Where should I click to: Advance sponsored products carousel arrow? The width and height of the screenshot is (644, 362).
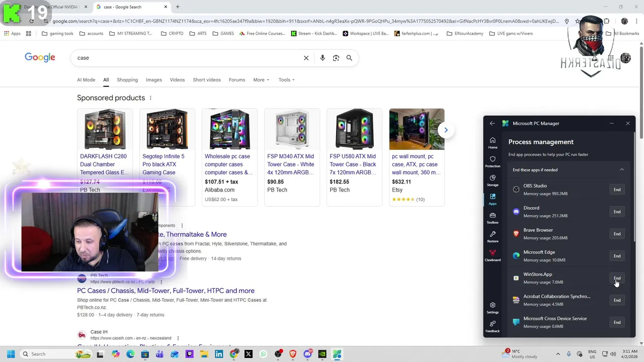pyautogui.click(x=446, y=130)
